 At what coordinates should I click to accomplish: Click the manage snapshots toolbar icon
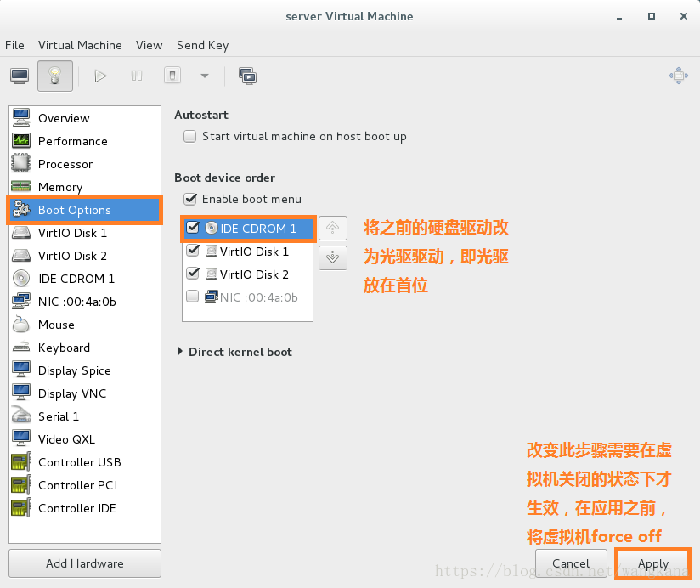(247, 76)
